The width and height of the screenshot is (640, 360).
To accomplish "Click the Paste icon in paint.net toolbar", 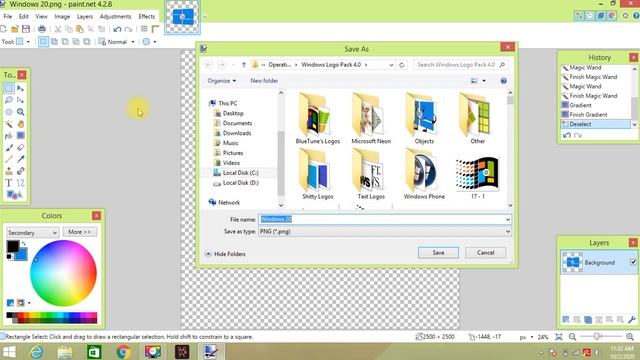I will (x=80, y=29).
